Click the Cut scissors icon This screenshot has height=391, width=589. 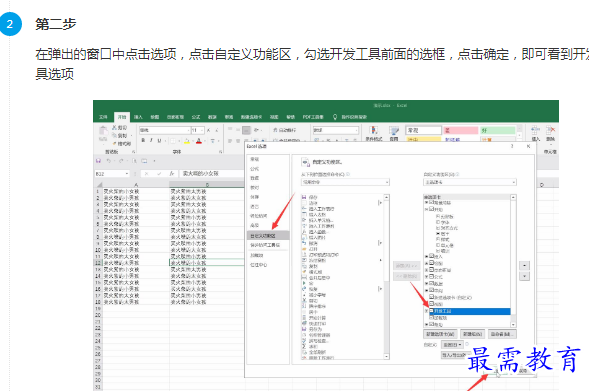click(x=115, y=128)
